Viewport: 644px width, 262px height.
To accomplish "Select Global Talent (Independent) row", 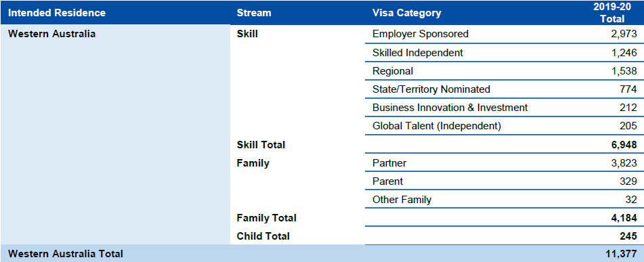I will pyautogui.click(x=505, y=126).
